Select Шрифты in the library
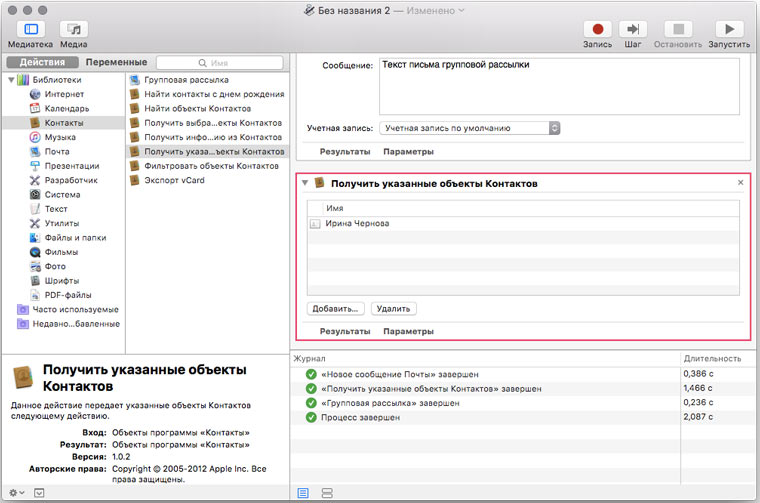Image resolution: width=760 pixels, height=503 pixels. (62, 281)
